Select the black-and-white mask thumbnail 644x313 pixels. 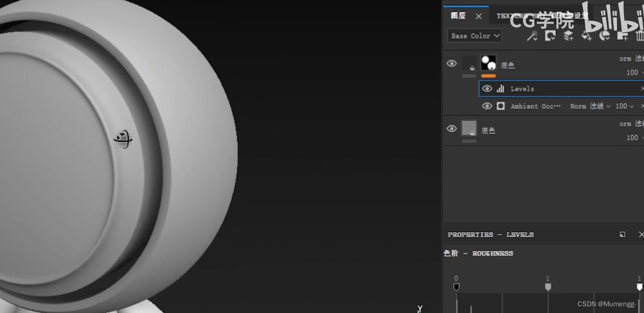(488, 63)
